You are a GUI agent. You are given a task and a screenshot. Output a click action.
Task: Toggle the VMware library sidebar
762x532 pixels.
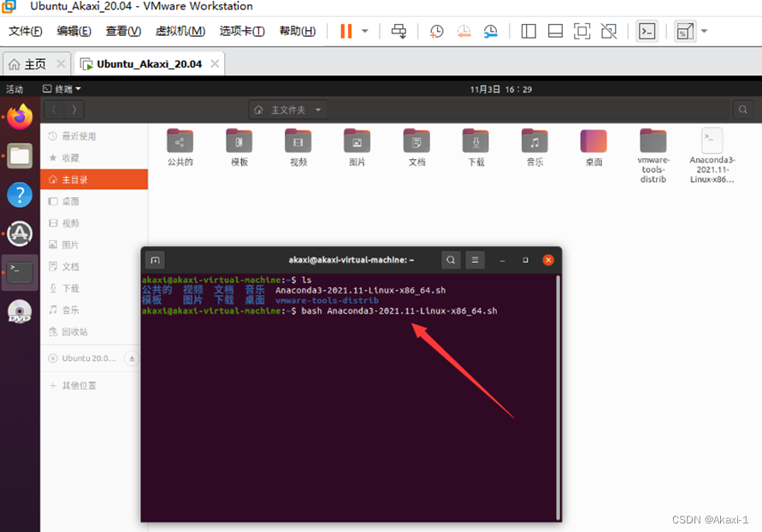529,32
